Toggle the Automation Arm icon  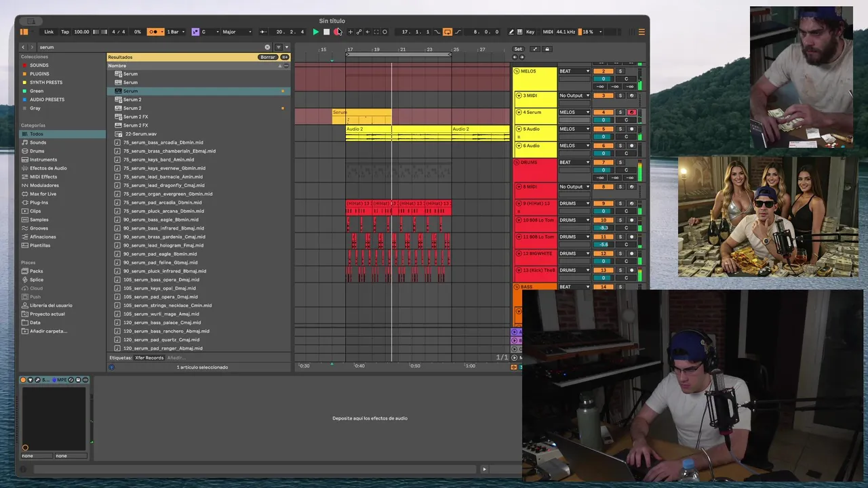point(359,32)
